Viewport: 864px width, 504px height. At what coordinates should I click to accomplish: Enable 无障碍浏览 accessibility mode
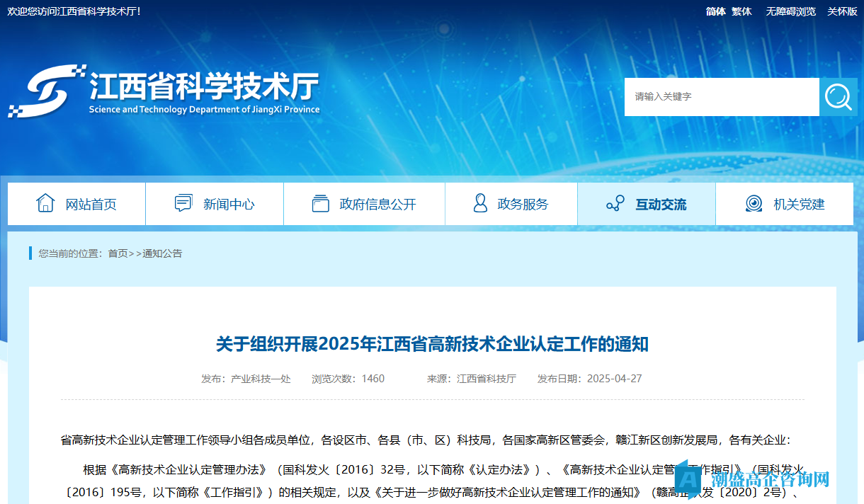point(790,11)
